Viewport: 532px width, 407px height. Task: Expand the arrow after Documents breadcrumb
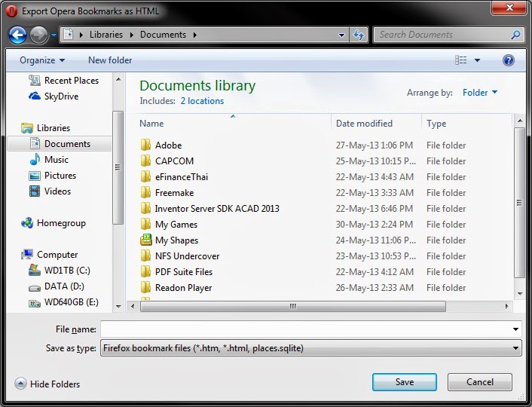[194, 35]
